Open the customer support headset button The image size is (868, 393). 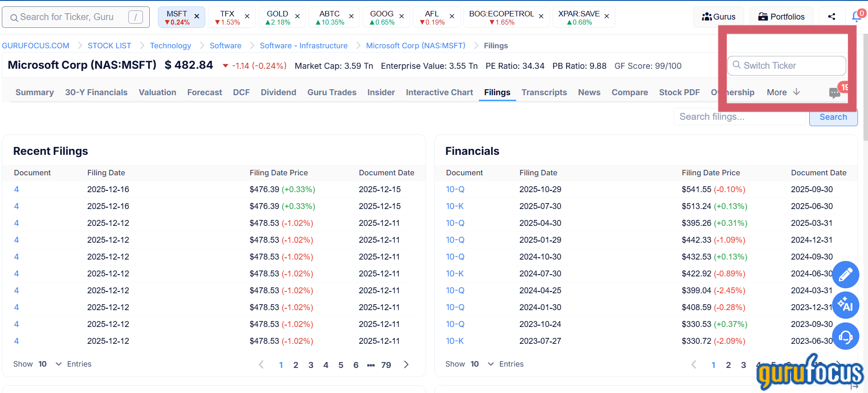click(x=846, y=337)
